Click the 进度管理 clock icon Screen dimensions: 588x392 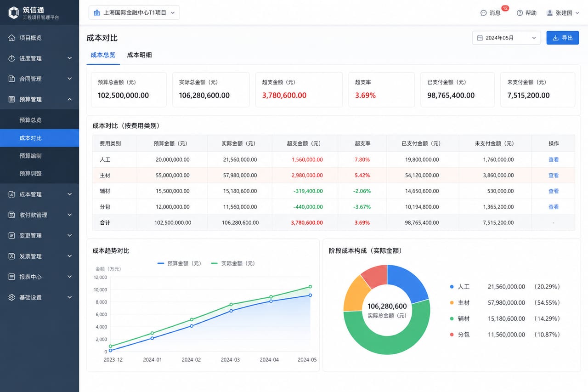pos(12,58)
